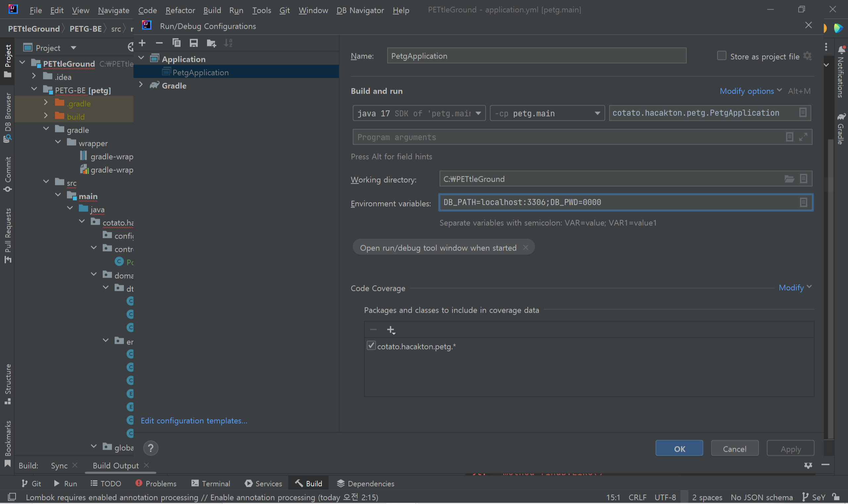This screenshot has width=848, height=504.
Task: Open the Refactor menu
Action: tap(180, 10)
